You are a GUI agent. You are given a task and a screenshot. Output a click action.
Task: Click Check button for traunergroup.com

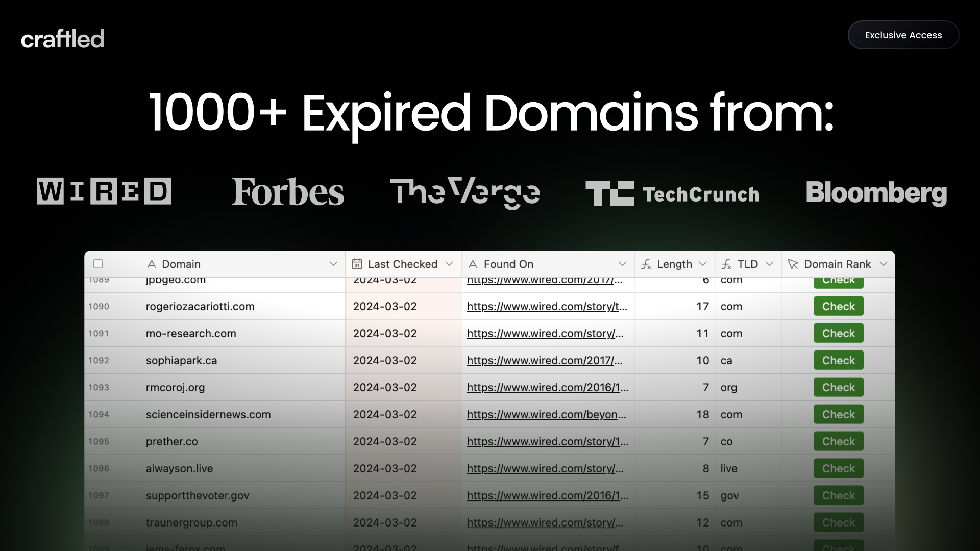(x=838, y=522)
